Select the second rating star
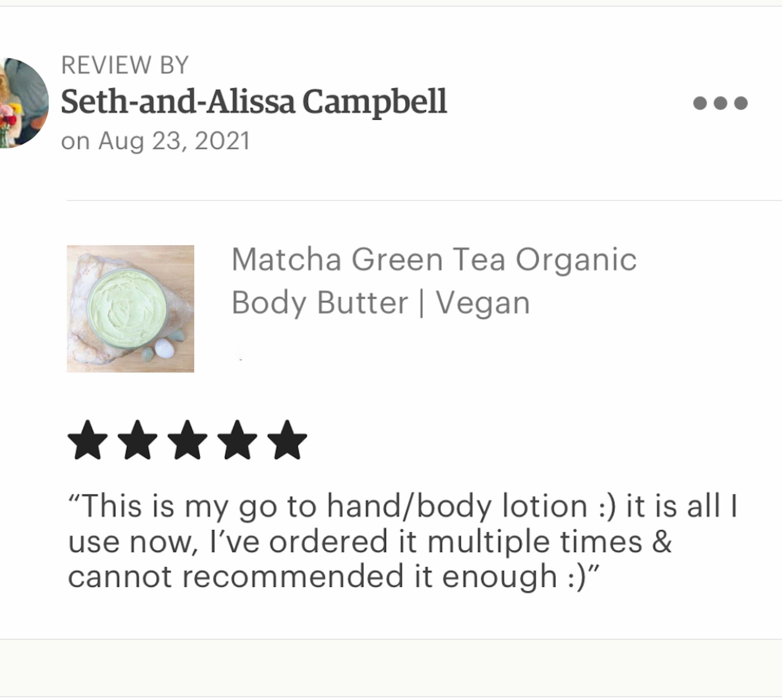Screen dimensions: 782x700 137,439
